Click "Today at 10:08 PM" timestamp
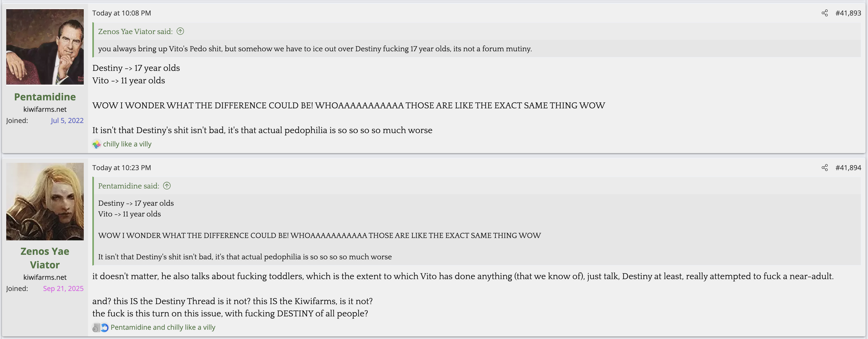 (121, 13)
